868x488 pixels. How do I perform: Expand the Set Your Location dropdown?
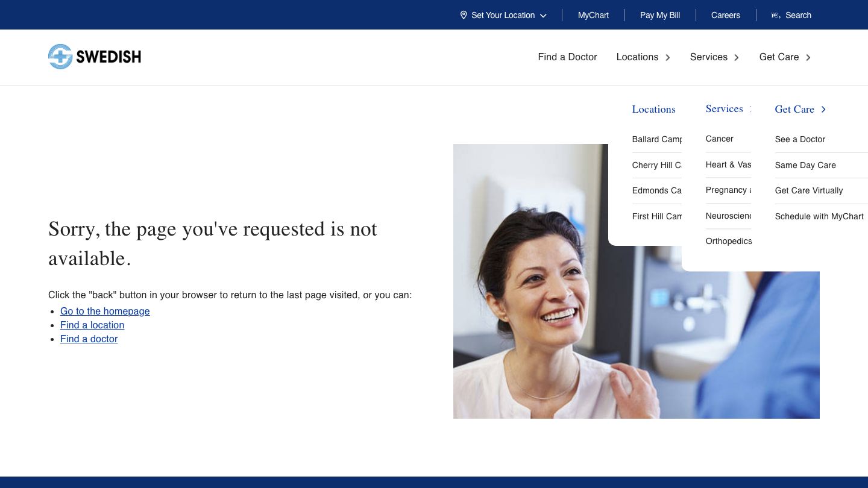point(543,16)
